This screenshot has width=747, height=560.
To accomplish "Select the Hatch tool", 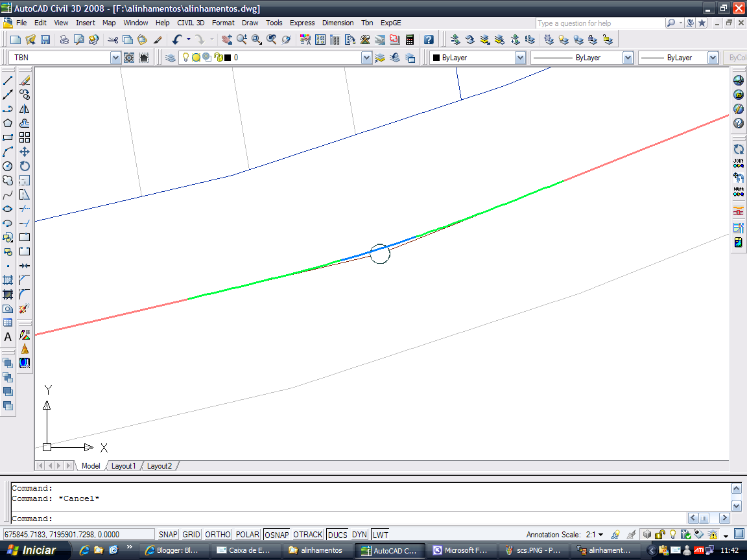I will point(8,280).
